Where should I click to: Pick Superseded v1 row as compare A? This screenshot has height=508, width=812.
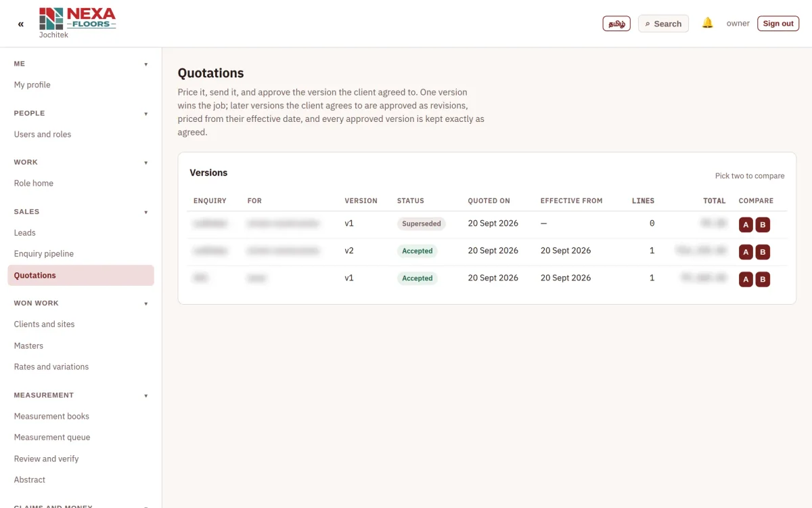(x=746, y=225)
